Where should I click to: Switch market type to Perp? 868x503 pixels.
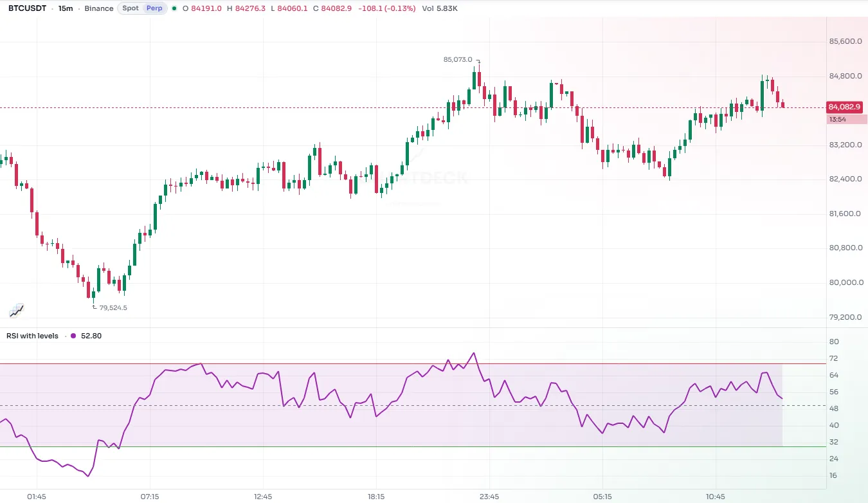[x=154, y=8]
